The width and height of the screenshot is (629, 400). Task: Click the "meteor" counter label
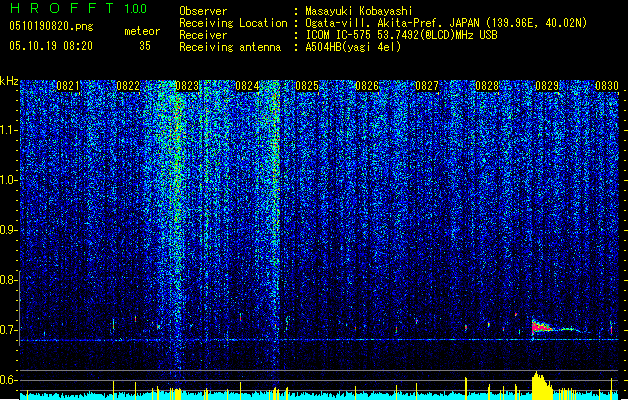(x=142, y=31)
